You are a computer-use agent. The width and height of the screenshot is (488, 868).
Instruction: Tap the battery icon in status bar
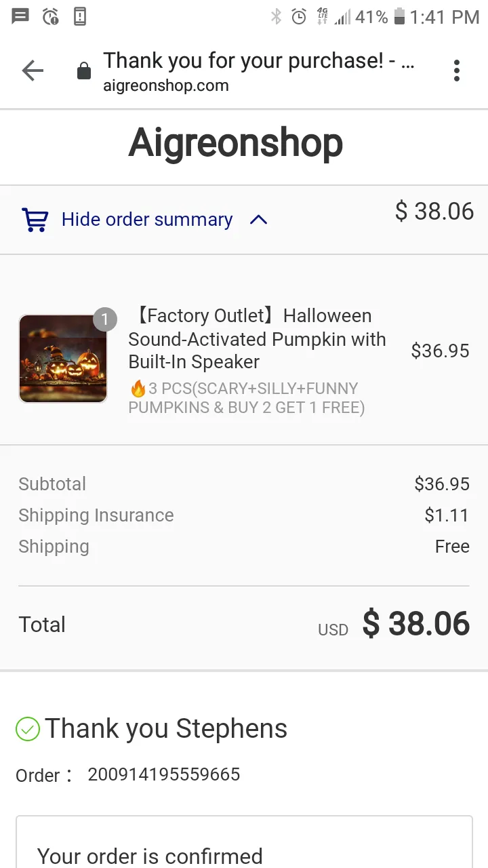tap(399, 16)
